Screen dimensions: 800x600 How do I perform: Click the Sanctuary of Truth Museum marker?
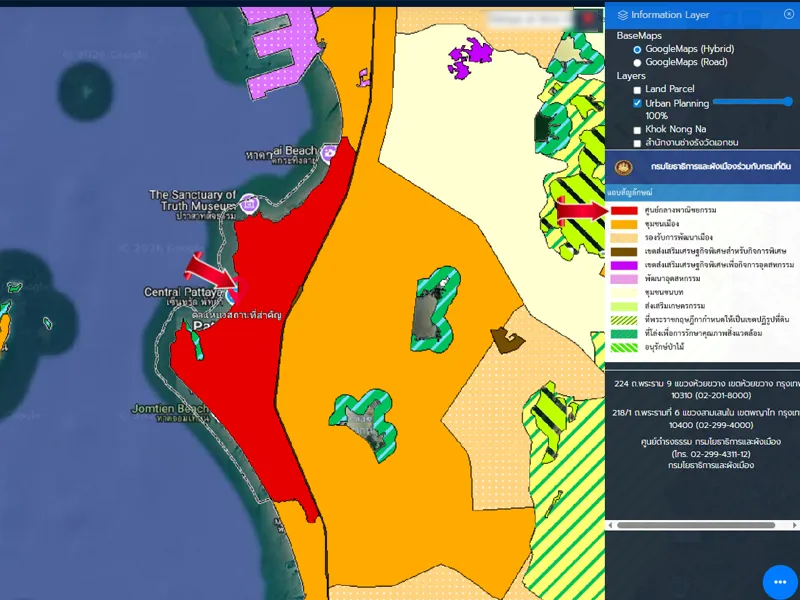[250, 203]
